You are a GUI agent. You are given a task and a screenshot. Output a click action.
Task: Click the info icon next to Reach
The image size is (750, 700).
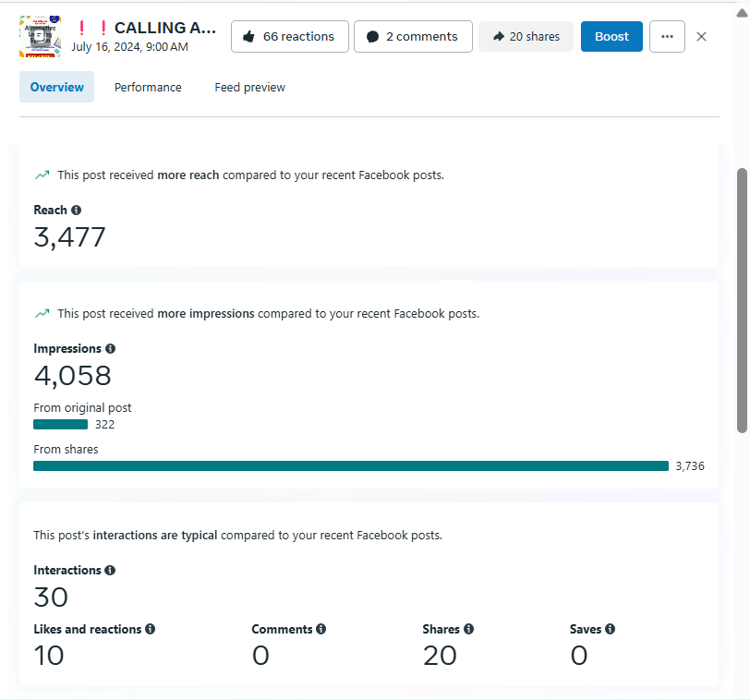76,211
